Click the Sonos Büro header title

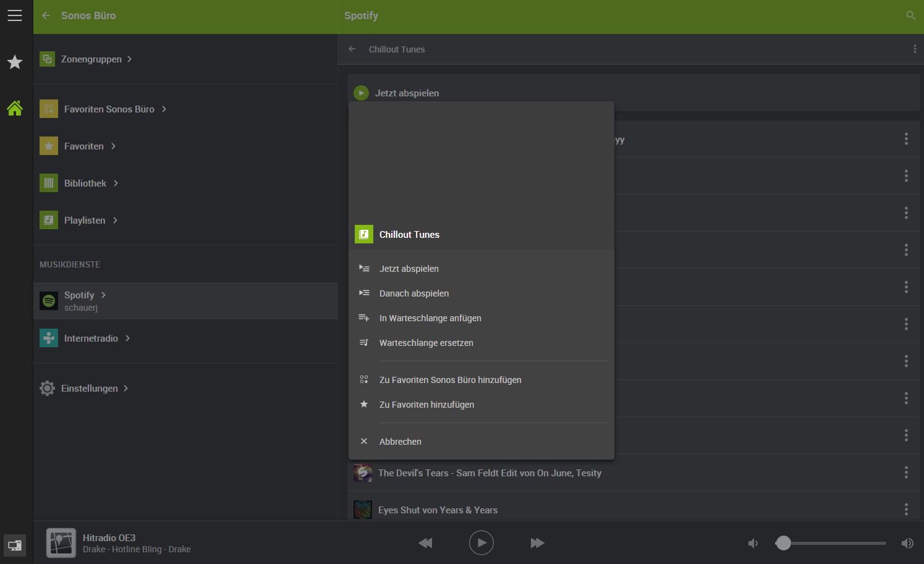pyautogui.click(x=88, y=15)
